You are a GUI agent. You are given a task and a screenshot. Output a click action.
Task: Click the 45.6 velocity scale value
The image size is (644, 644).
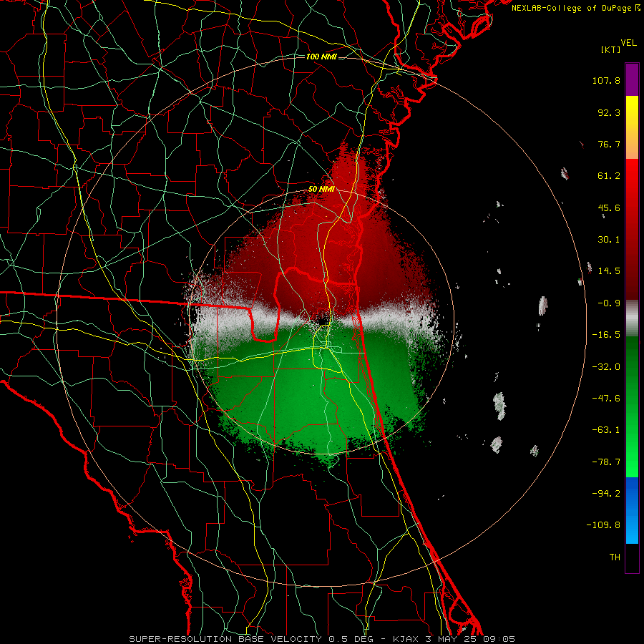click(x=609, y=208)
